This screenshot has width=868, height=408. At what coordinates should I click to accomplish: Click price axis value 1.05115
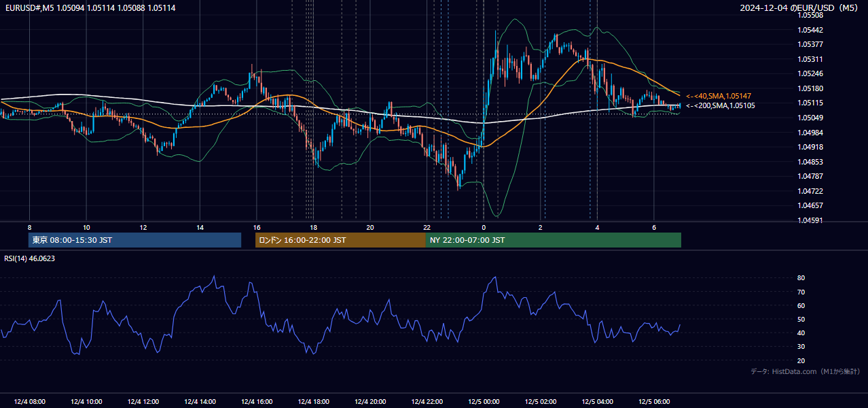810,103
